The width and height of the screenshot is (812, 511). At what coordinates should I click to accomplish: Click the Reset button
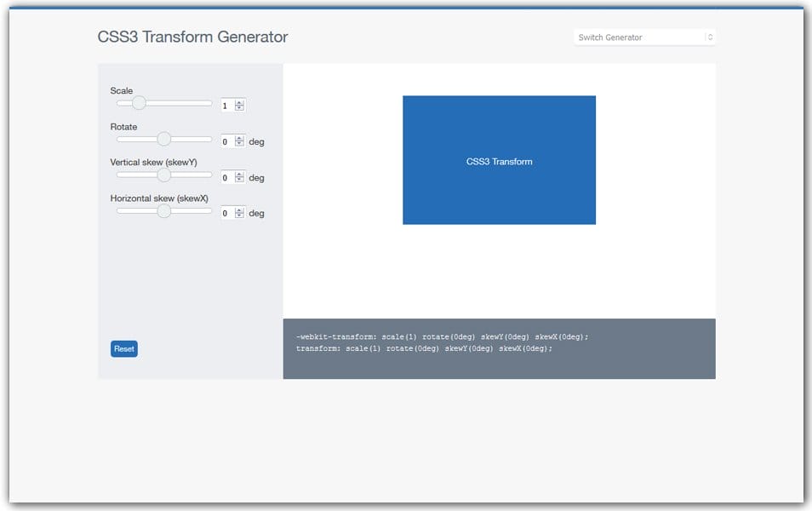click(x=123, y=348)
